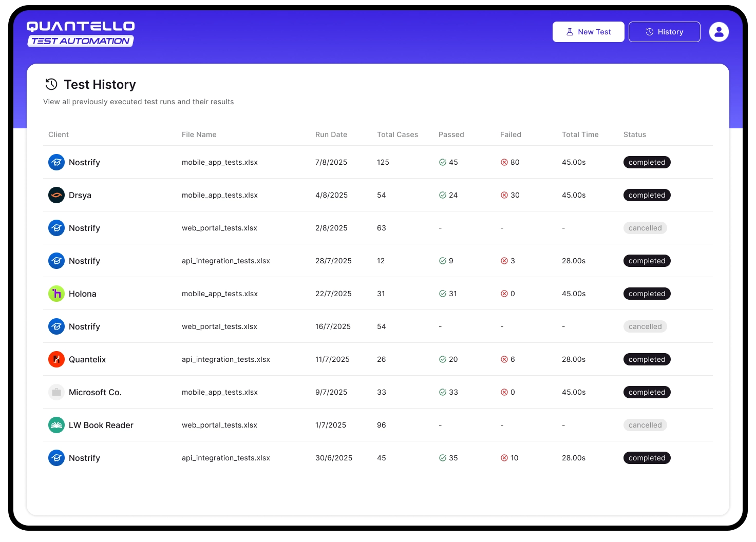Click total time in the 28/7/2025 row

[574, 261]
